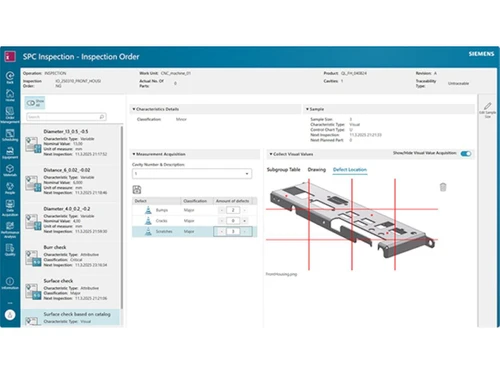This screenshot has width=500, height=375.
Task: Decrease the Scratches defect amount
Action: pos(222,231)
